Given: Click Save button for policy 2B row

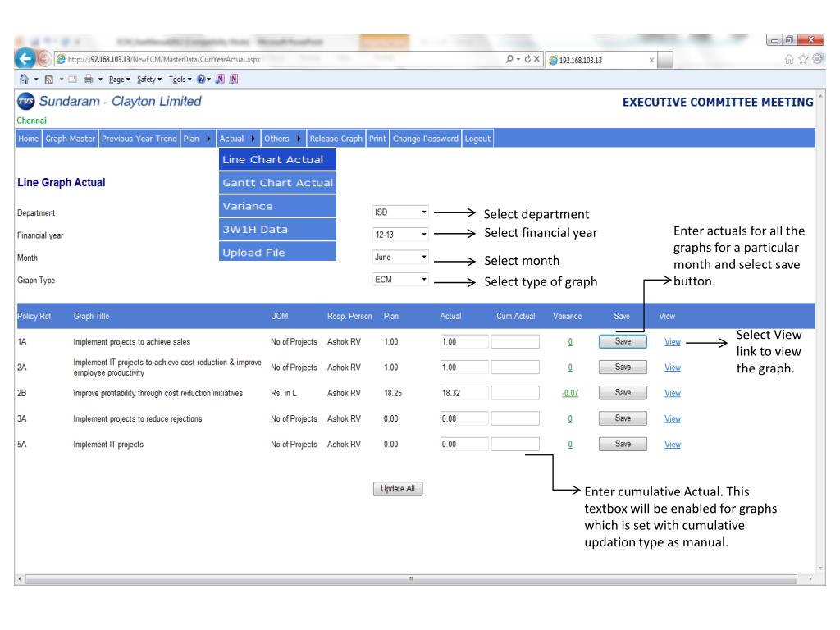Looking at the screenshot, I should 622,393.
